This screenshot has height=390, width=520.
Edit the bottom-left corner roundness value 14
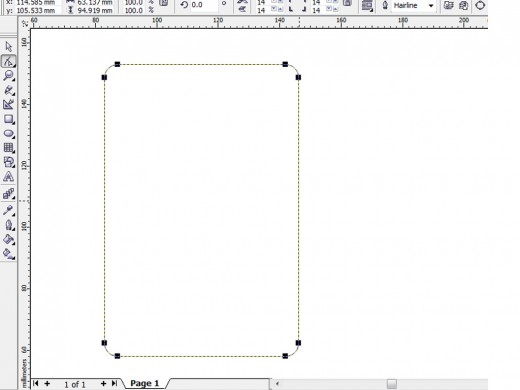click(x=262, y=10)
